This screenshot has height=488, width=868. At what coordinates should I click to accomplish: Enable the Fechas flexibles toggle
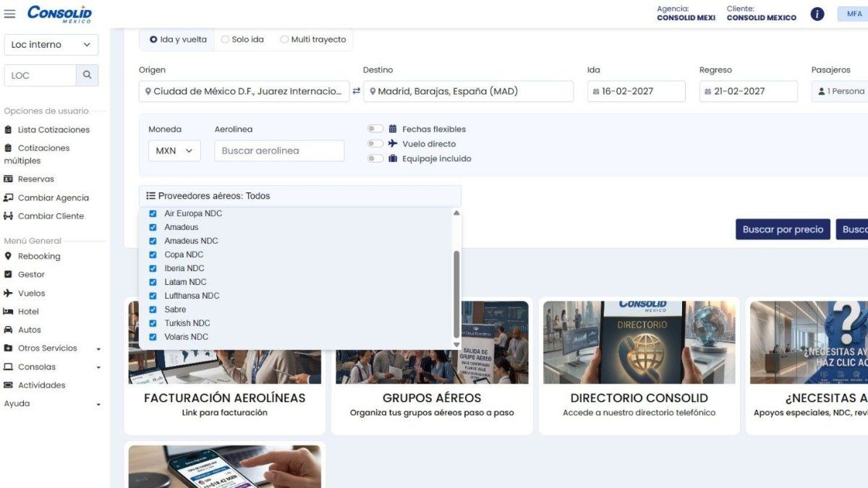pos(375,129)
